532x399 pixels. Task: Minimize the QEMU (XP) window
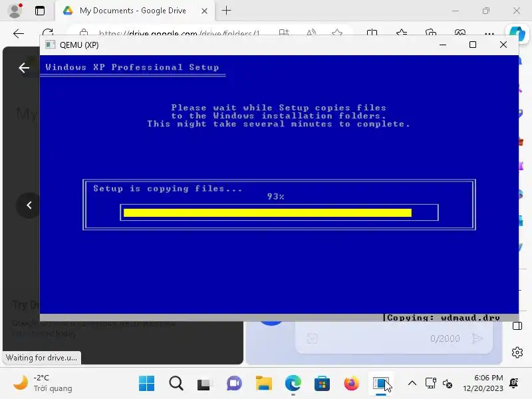[443, 45]
